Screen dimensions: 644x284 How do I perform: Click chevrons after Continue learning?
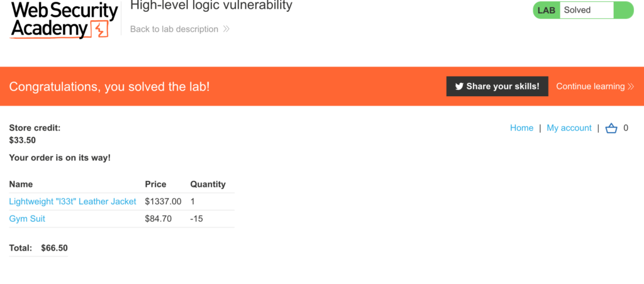click(631, 87)
